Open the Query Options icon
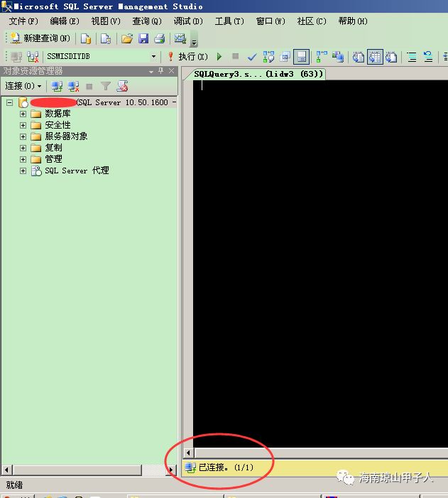Viewport: 448px width, 498px height. click(x=285, y=57)
